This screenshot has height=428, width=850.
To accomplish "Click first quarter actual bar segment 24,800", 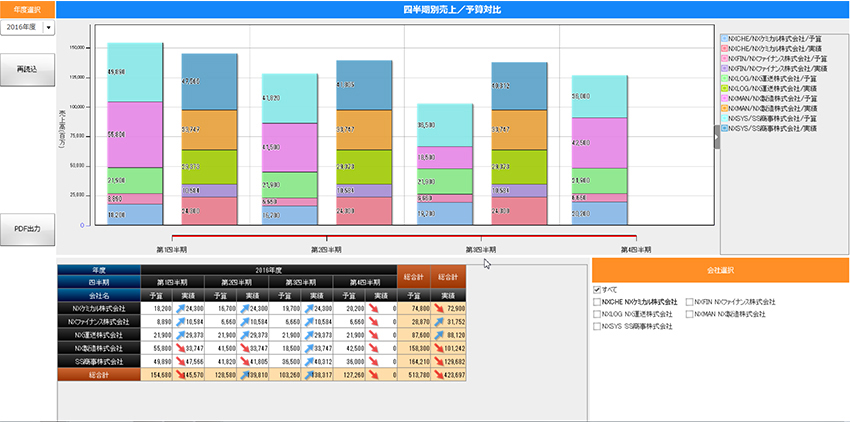I will [x=209, y=211].
